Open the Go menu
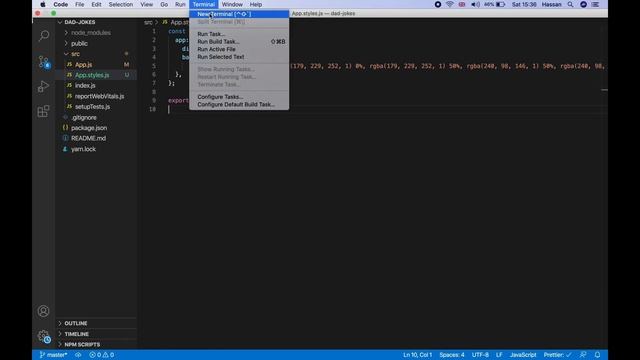The image size is (640, 360). [164, 4]
